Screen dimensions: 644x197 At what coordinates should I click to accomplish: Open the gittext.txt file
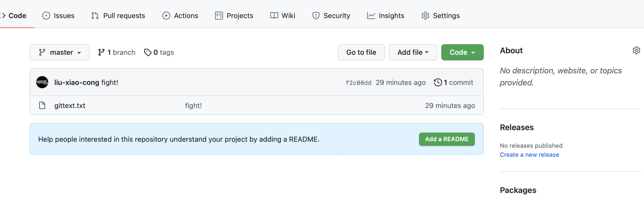[70, 106]
